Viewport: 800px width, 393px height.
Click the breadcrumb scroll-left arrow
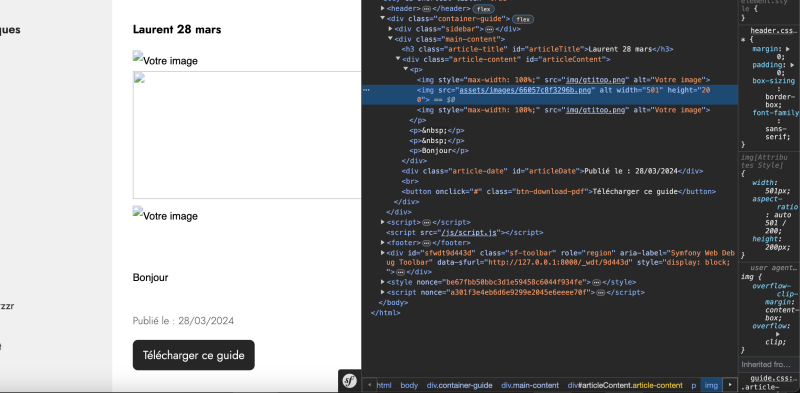click(x=368, y=385)
